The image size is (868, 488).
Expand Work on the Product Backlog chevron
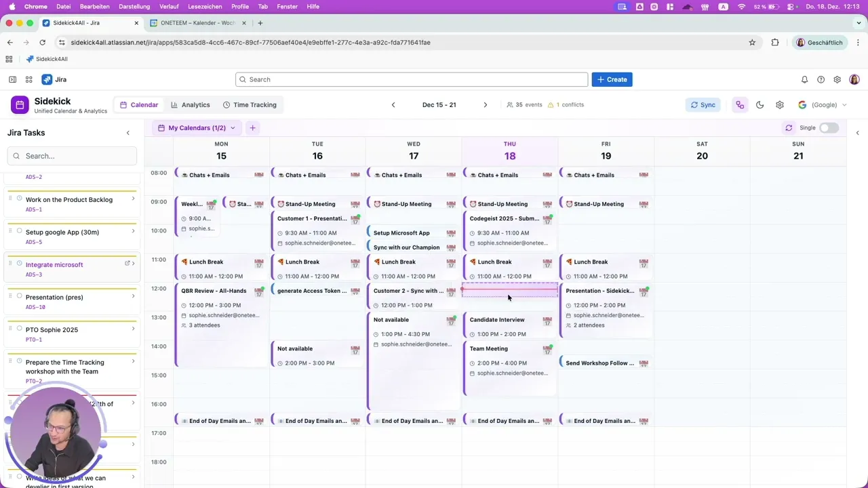(x=133, y=199)
